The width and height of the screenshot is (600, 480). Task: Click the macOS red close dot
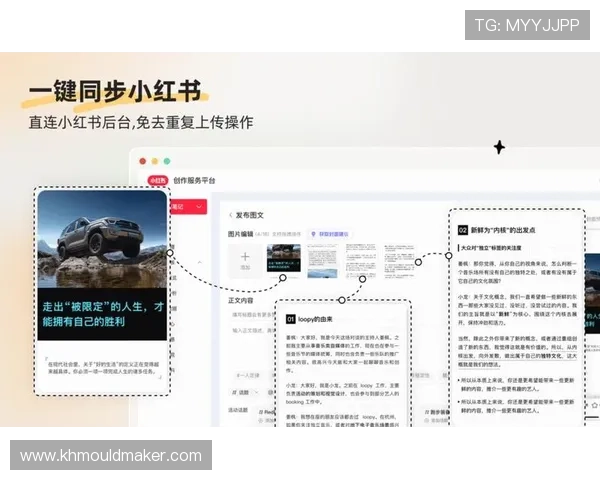(x=143, y=161)
